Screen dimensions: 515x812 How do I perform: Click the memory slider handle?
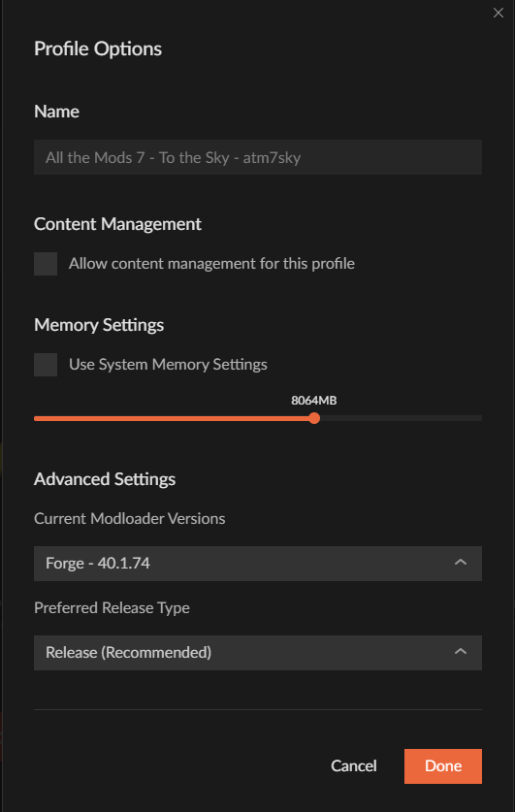point(314,418)
